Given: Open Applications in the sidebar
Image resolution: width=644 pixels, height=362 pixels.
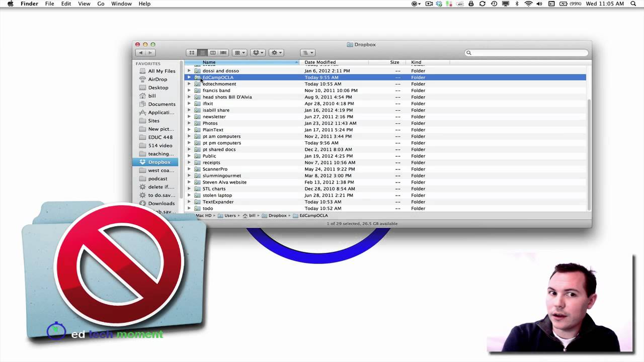Looking at the screenshot, I should tap(157, 113).
